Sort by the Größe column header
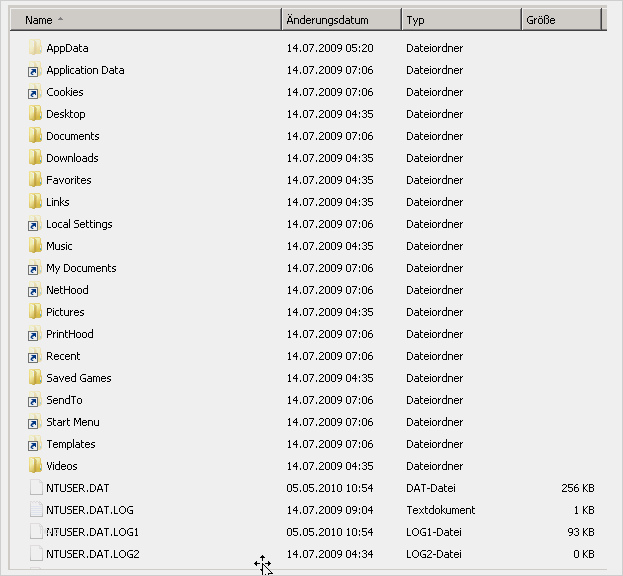The image size is (623, 576). pos(561,20)
